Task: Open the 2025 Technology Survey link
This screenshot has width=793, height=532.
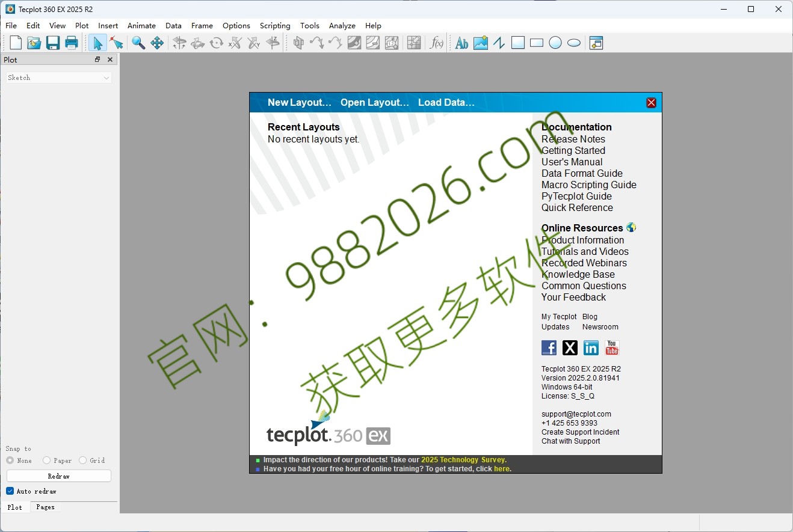Action: click(463, 460)
